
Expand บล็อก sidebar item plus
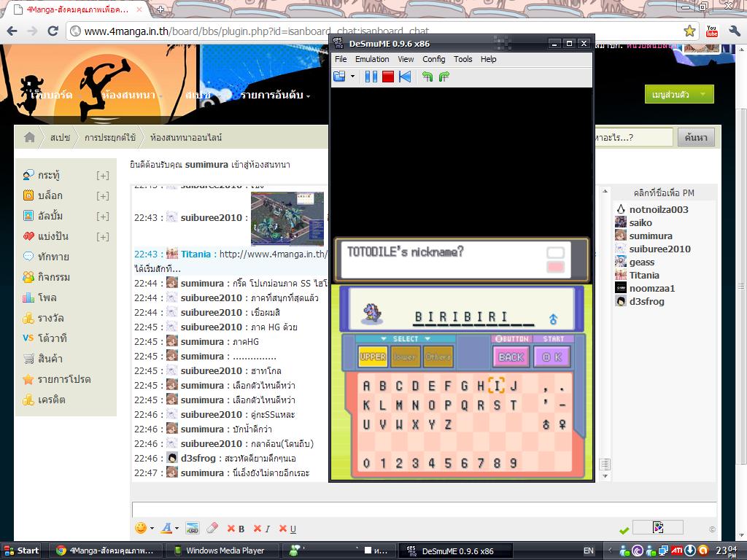(x=102, y=195)
